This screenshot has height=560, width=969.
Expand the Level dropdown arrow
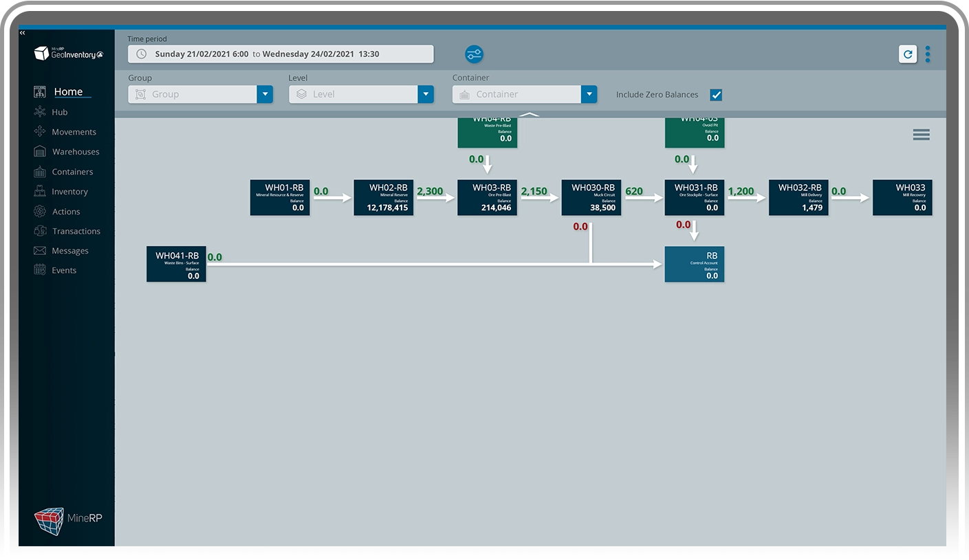click(x=426, y=95)
